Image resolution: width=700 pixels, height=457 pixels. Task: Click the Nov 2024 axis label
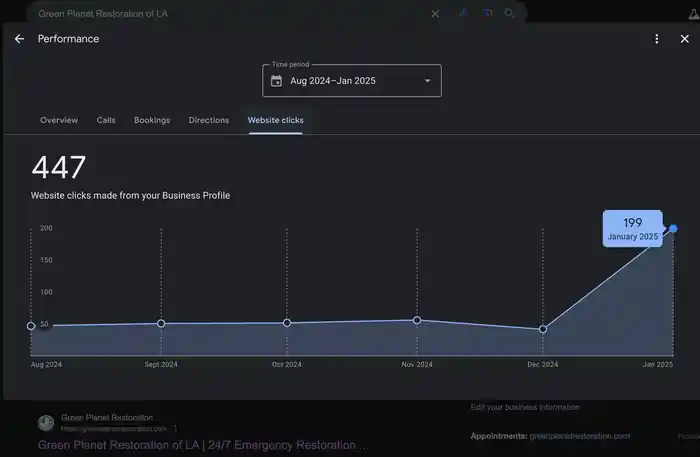pos(417,364)
